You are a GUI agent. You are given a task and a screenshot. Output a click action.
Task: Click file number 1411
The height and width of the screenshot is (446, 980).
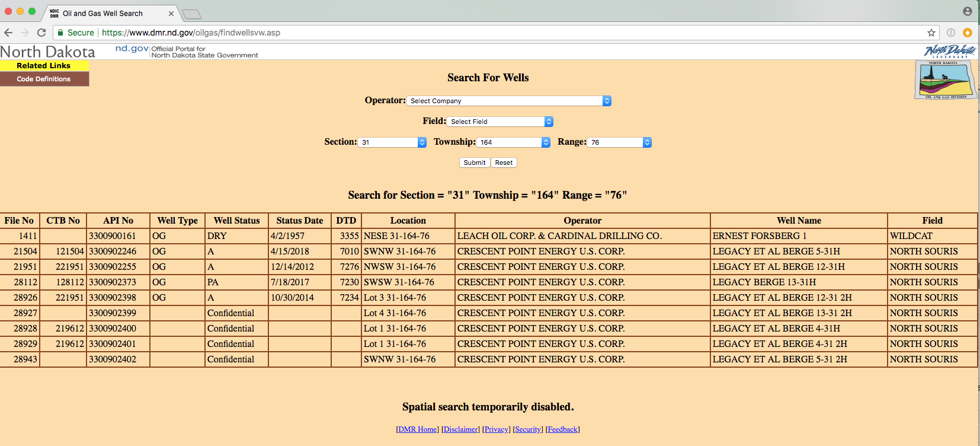click(x=28, y=236)
